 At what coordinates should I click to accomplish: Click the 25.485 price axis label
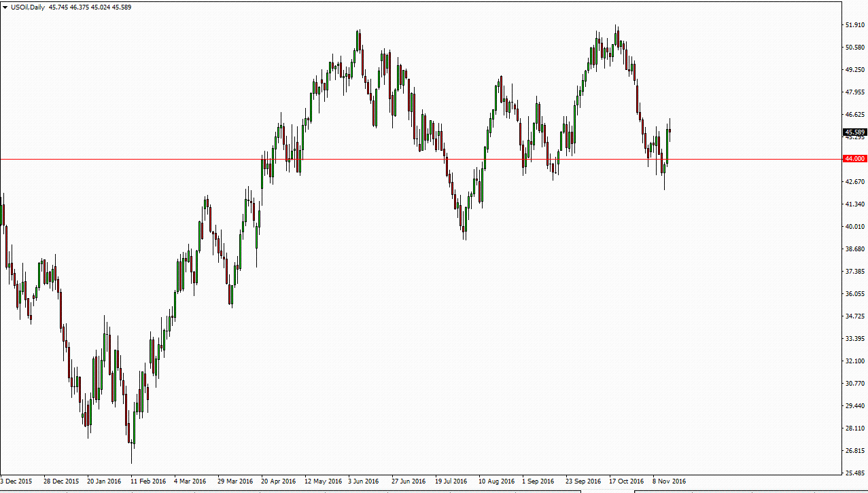854,473
